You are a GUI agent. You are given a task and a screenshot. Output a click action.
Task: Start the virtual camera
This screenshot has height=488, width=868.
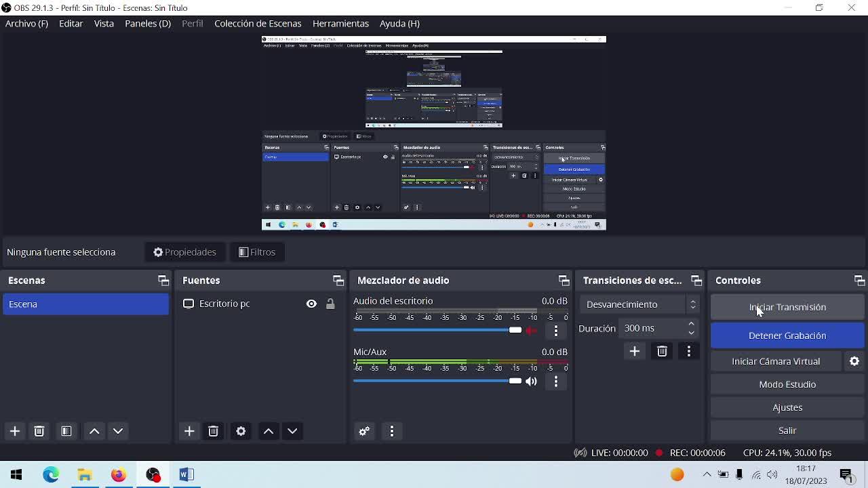click(776, 361)
